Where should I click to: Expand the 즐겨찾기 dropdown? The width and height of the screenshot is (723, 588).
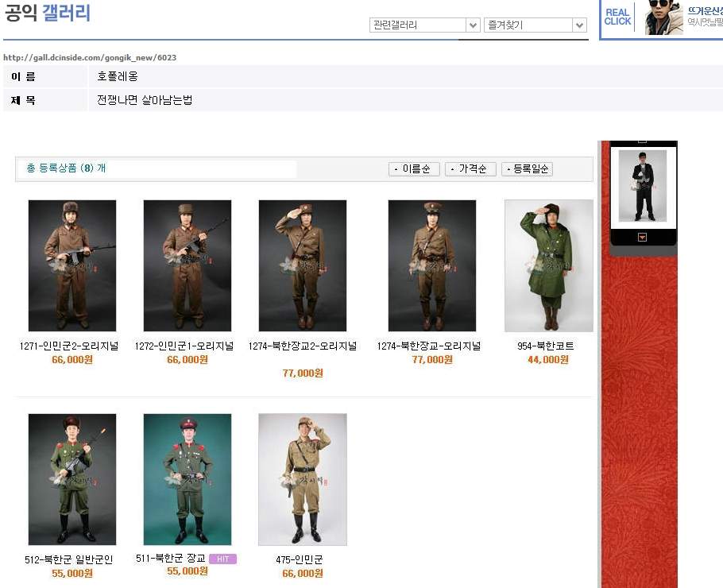535,25
